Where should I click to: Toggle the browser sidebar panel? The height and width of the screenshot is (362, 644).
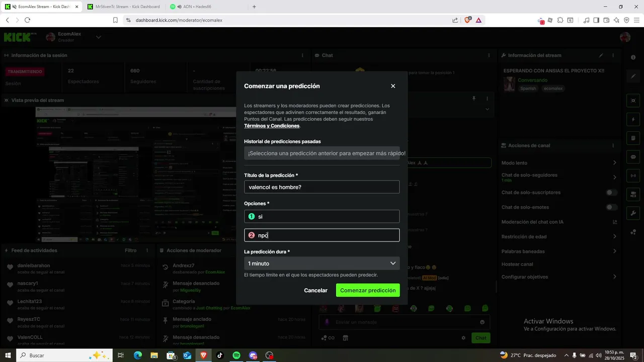pos(596,20)
